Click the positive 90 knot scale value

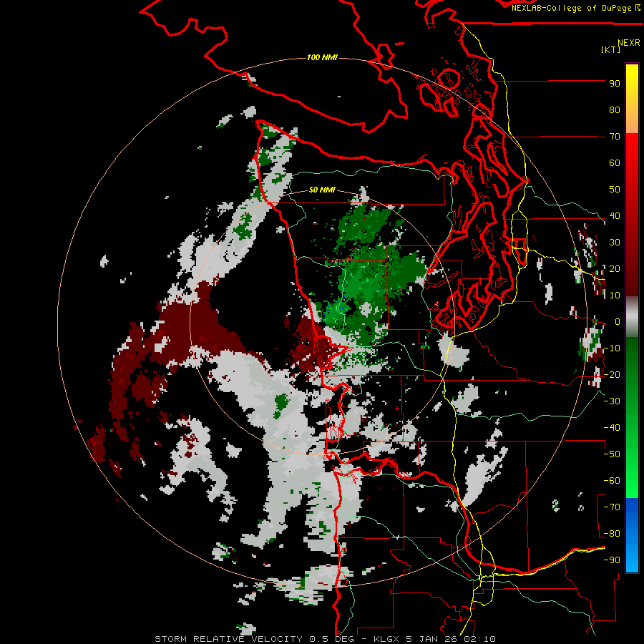click(x=615, y=84)
